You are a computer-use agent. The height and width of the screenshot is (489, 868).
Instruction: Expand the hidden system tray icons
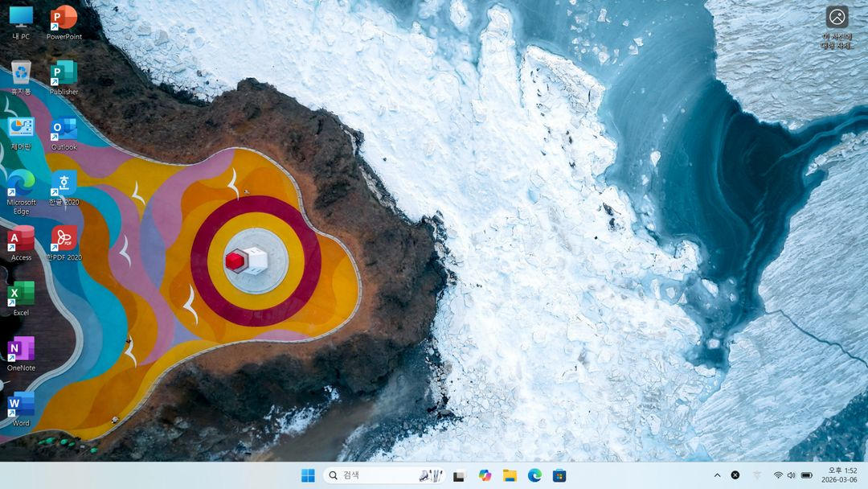coord(717,475)
